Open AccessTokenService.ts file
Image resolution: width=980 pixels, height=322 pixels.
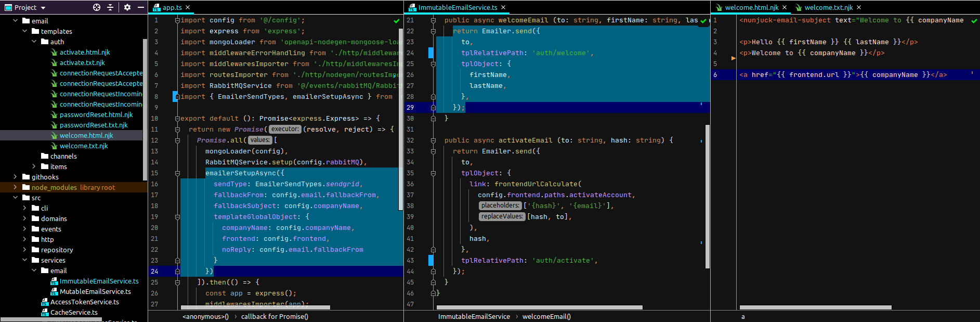(x=84, y=302)
